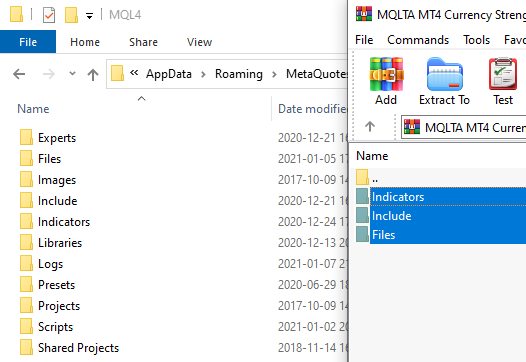526x362 pixels.
Task: Click the Add icon in WinRAR toolbar
Action: pos(386,81)
